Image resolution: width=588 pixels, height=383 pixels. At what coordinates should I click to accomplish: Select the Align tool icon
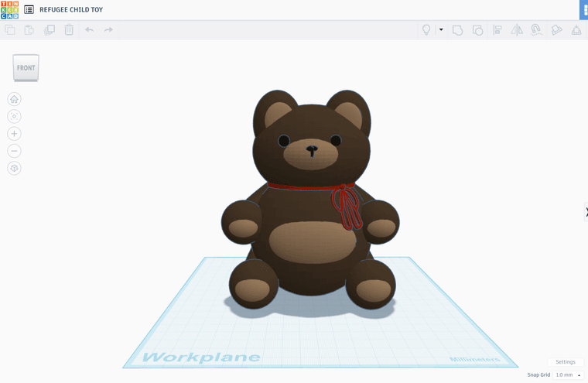pyautogui.click(x=497, y=30)
